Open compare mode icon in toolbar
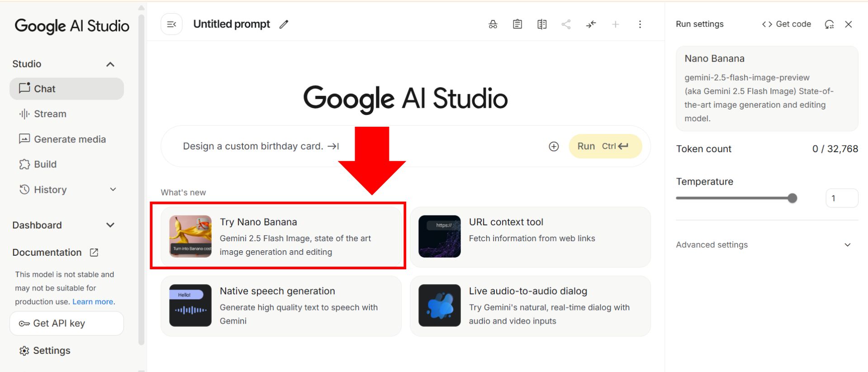This screenshot has width=868, height=372. (x=541, y=24)
